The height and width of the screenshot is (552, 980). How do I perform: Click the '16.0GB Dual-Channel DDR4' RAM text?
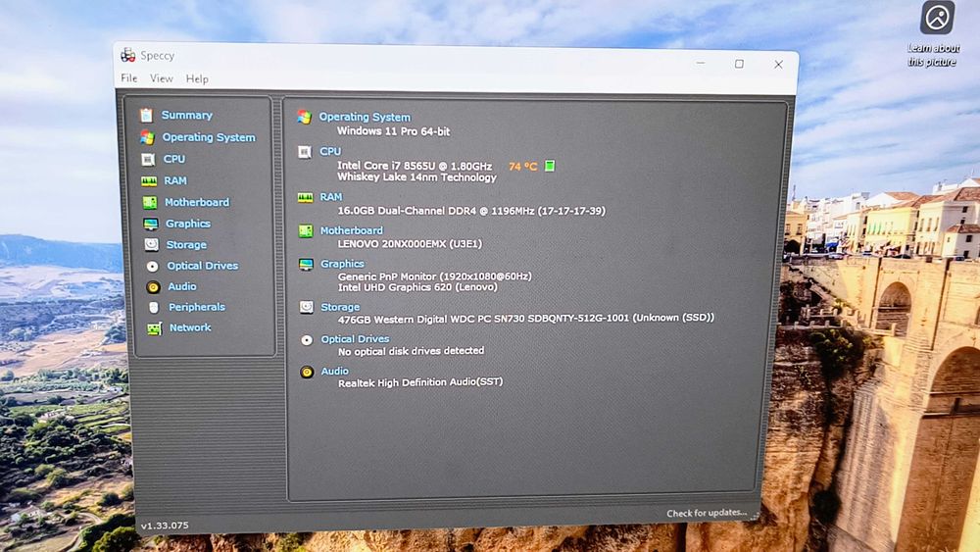(407, 211)
